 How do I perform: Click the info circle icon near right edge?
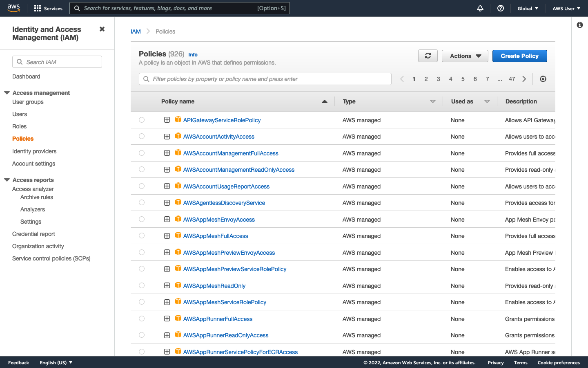(579, 25)
